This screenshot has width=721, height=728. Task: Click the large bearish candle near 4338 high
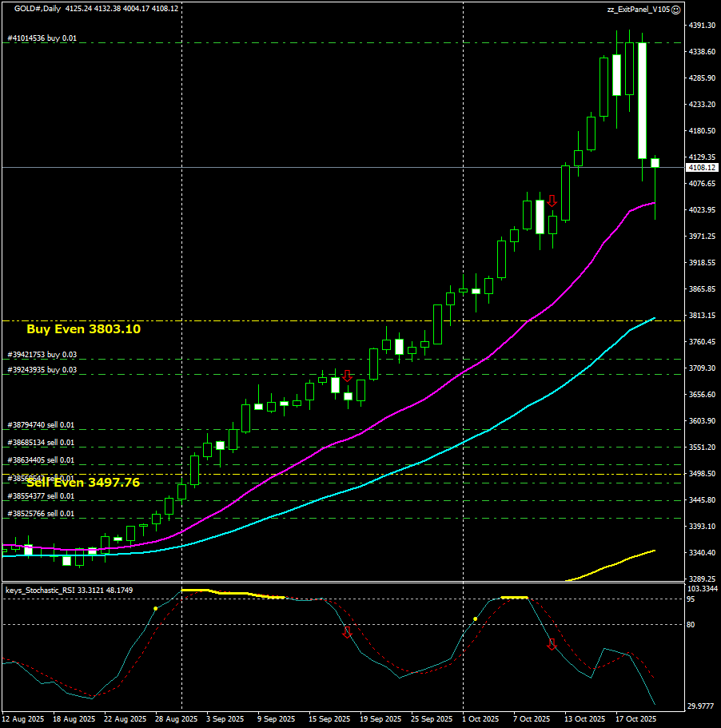point(642,101)
